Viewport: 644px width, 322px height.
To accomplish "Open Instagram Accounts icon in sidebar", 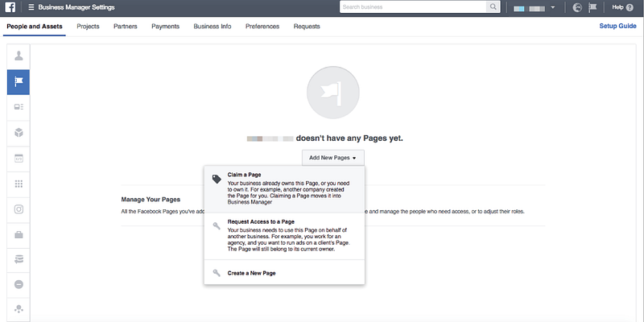I will [19, 209].
